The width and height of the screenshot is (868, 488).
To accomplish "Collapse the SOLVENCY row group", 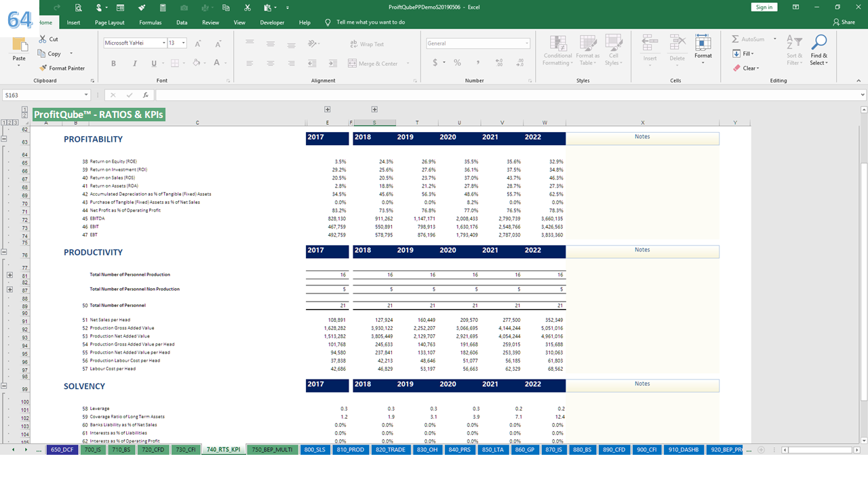I will click(5, 386).
